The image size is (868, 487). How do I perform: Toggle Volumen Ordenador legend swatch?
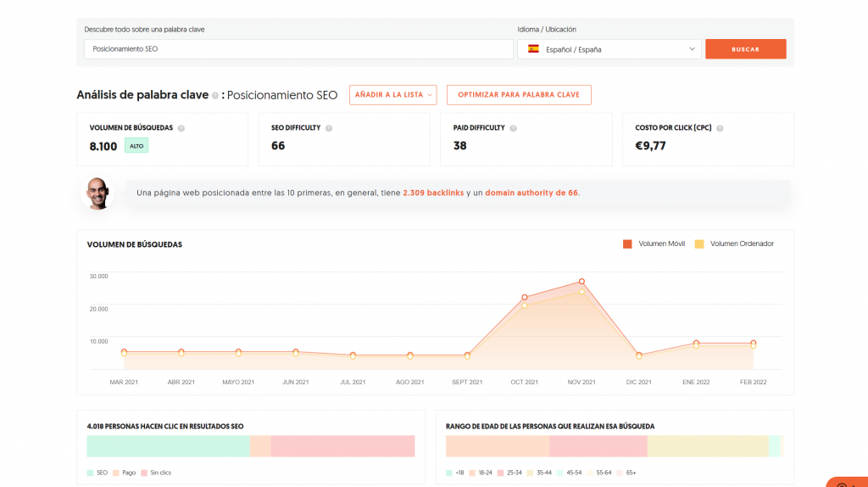pyautogui.click(x=699, y=243)
